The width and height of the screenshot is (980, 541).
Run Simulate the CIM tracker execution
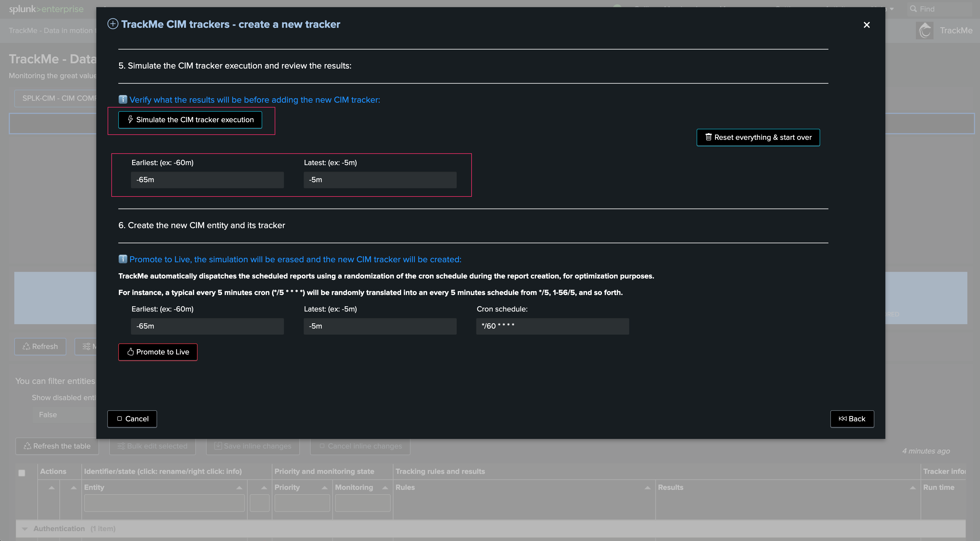pos(190,120)
